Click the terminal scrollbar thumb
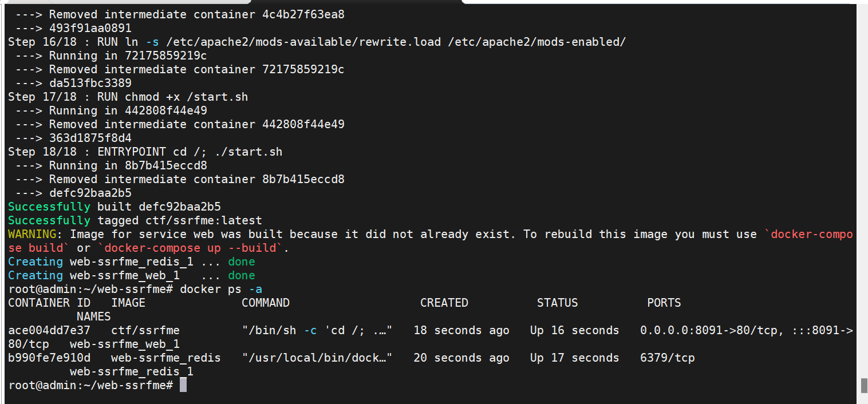 coord(864,385)
